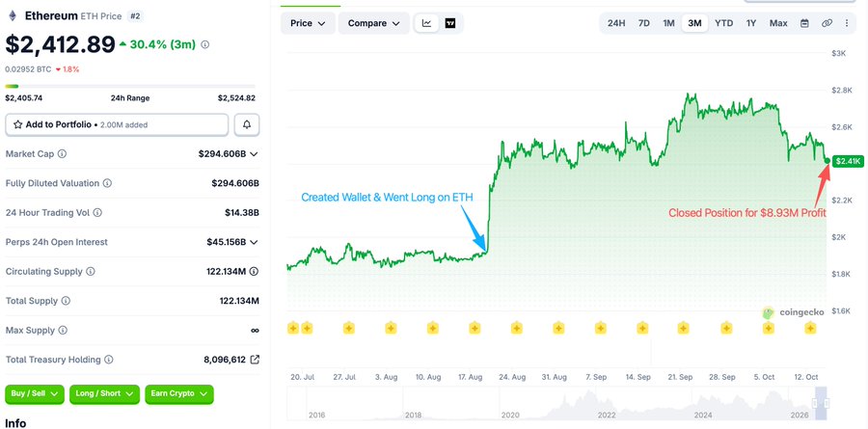The image size is (868, 429).
Task: Open external link icon next to 8,096,612
Action: [255, 360]
